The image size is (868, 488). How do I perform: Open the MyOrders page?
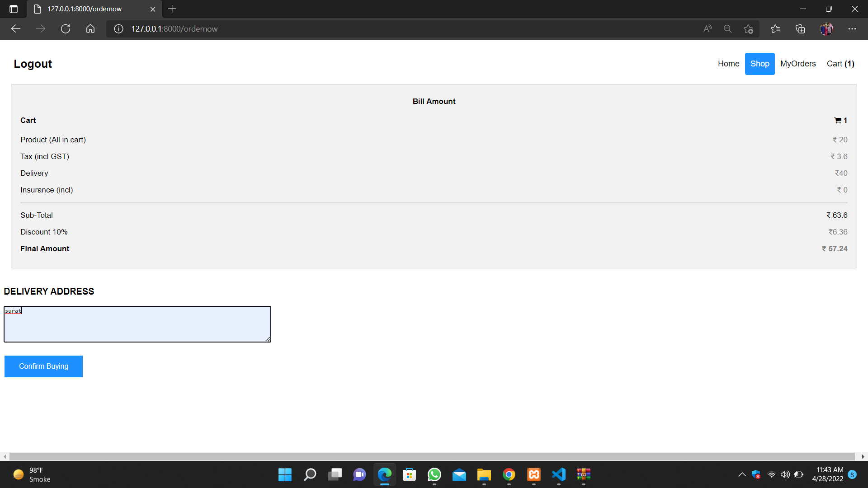click(x=798, y=64)
